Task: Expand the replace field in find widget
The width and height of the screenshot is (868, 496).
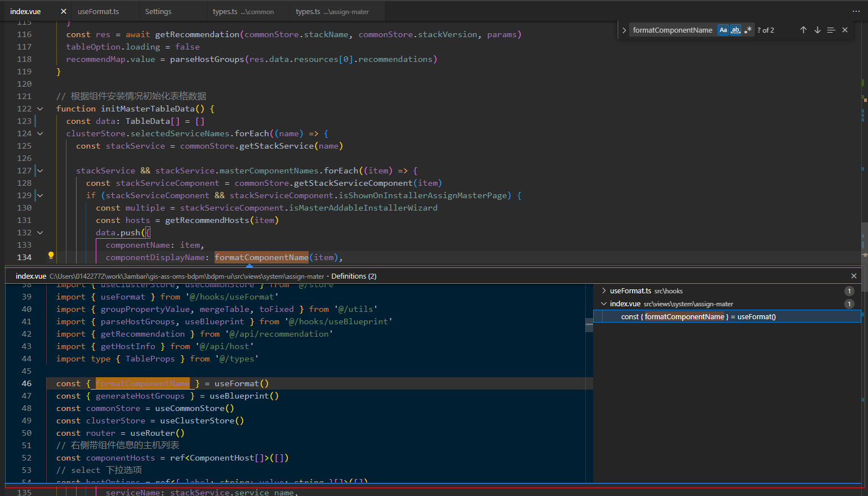Action: coord(624,30)
